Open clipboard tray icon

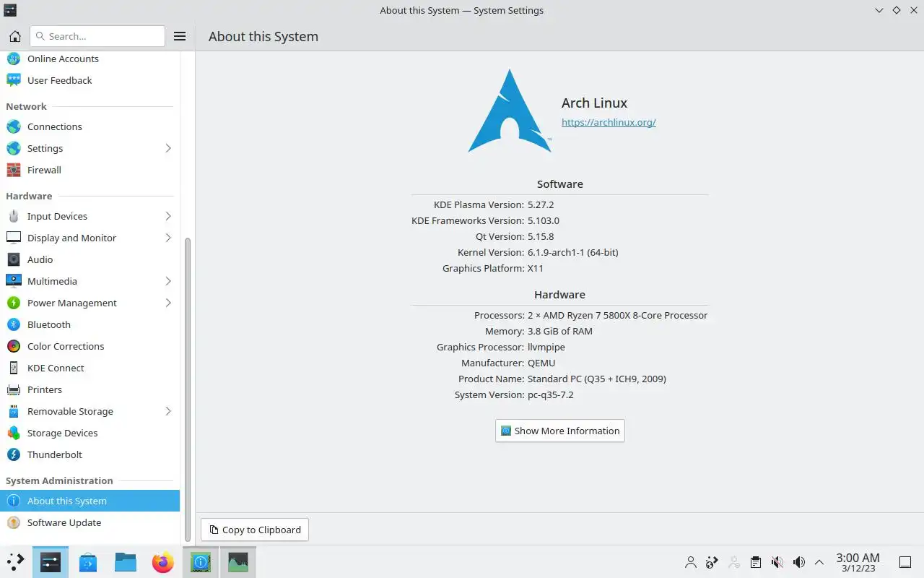pos(756,562)
